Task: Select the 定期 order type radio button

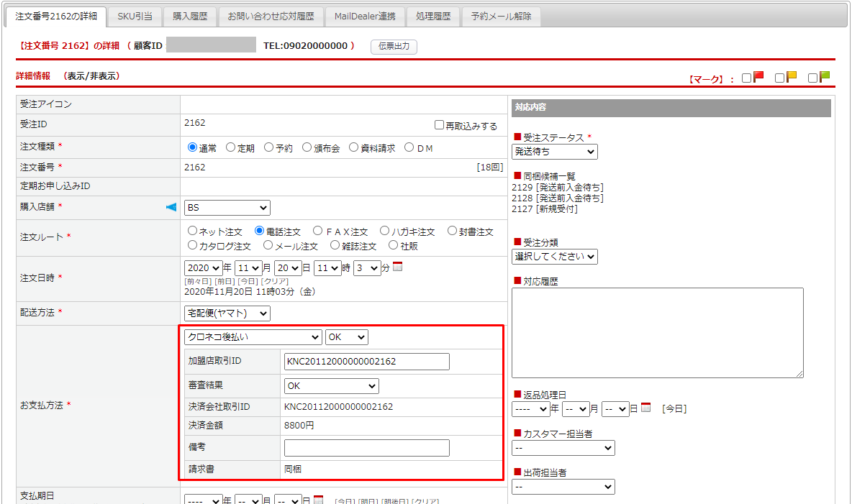Action: click(x=230, y=147)
